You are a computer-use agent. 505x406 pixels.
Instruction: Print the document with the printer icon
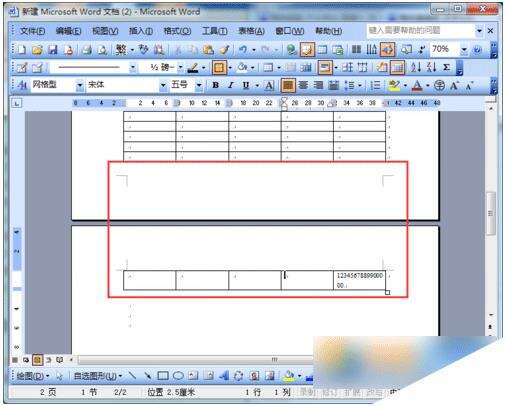(x=87, y=50)
